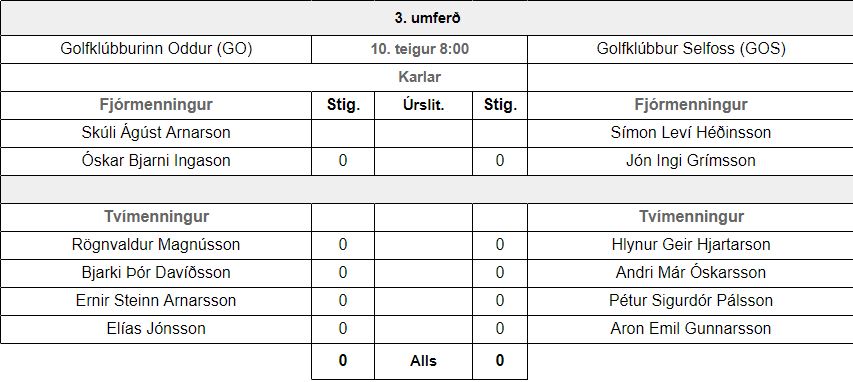This screenshot has width=853, height=382.
Task: Select Golfklúbbur Selfoss (GOS) team cell
Action: (x=691, y=49)
